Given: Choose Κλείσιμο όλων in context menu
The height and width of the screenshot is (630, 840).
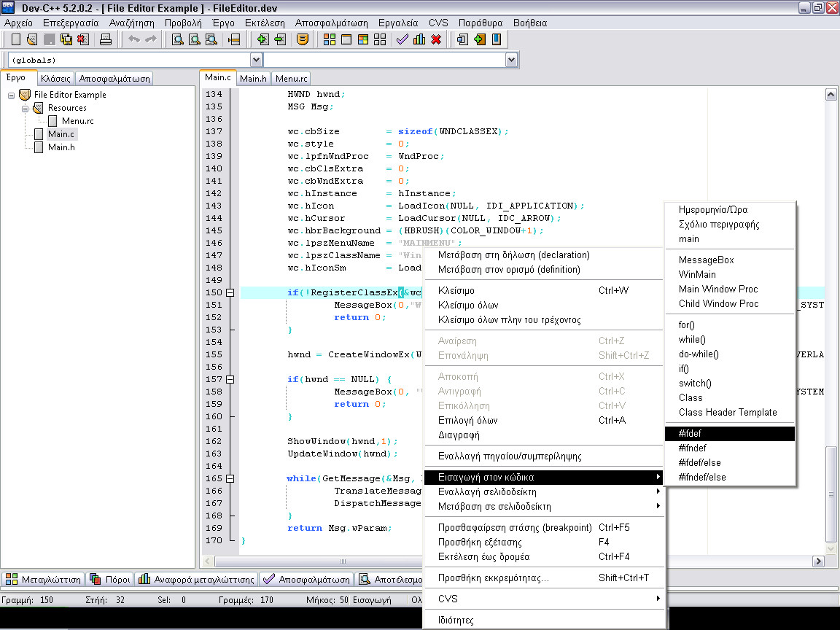Looking at the screenshot, I should (x=544, y=305).
